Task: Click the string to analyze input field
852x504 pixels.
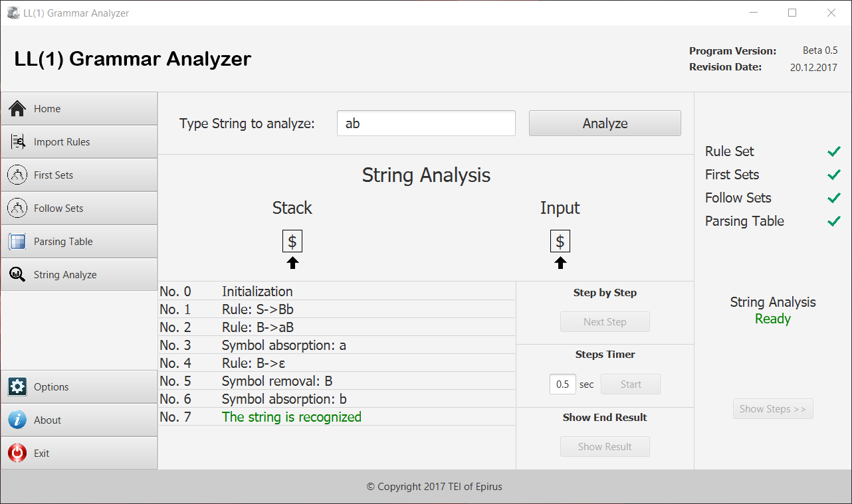Action: click(x=426, y=124)
